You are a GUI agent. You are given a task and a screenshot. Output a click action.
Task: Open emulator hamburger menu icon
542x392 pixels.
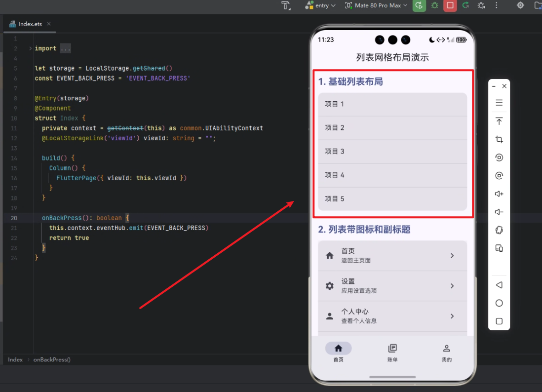[x=499, y=103]
